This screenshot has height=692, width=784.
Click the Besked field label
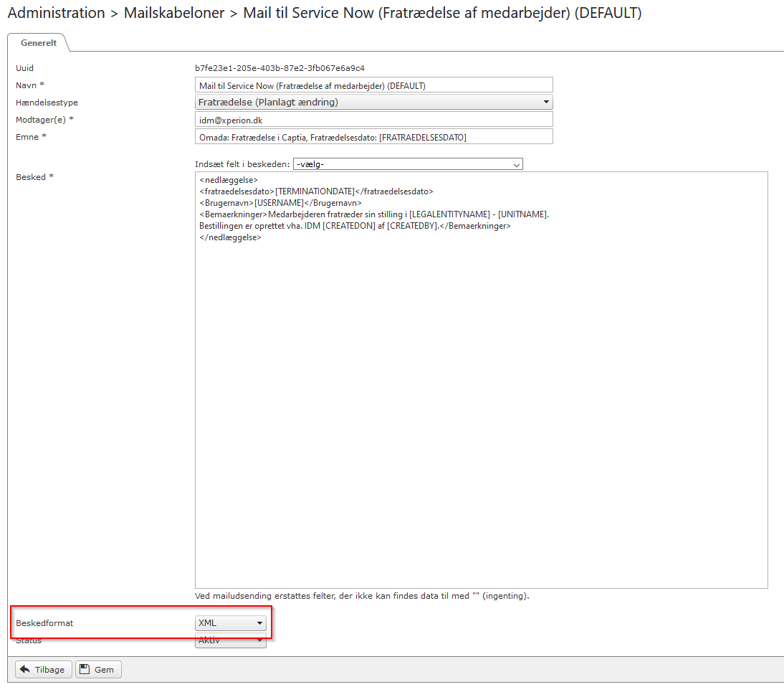(x=34, y=177)
